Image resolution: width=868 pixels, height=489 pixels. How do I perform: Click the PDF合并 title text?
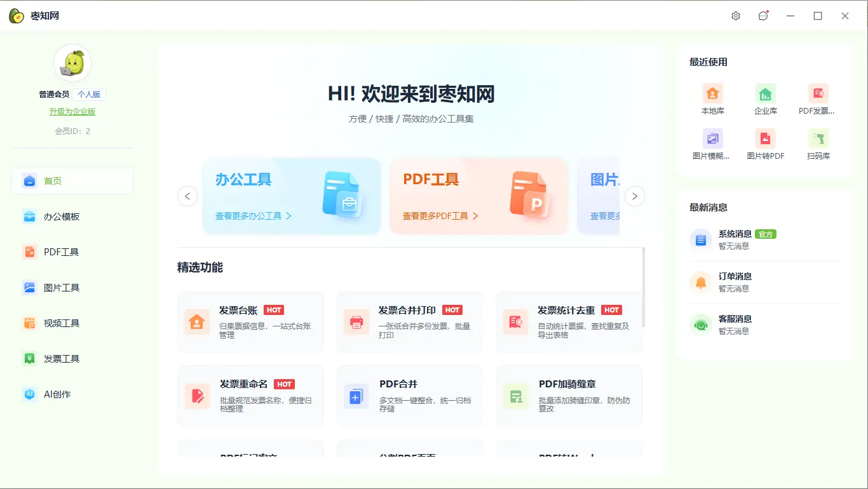(398, 384)
